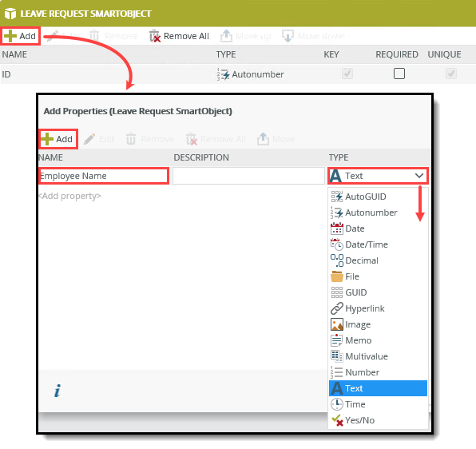The image size is (476, 449).
Task: Choose highlighted Text from the type list
Action: pyautogui.click(x=378, y=388)
